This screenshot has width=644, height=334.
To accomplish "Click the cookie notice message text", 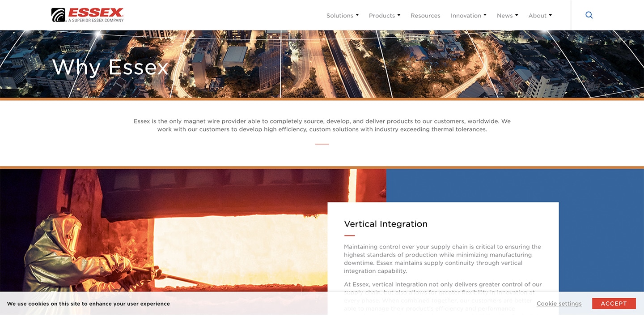I will pos(89,304).
